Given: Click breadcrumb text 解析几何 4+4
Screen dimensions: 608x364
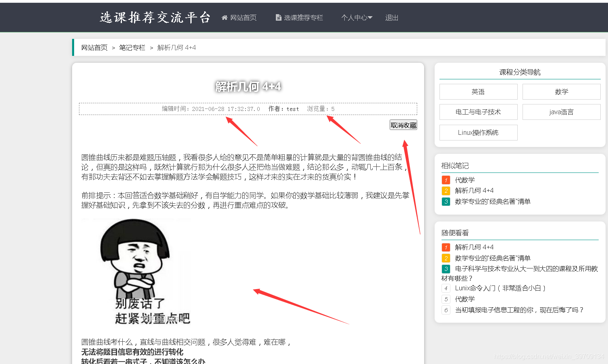Looking at the screenshot, I should (x=177, y=48).
